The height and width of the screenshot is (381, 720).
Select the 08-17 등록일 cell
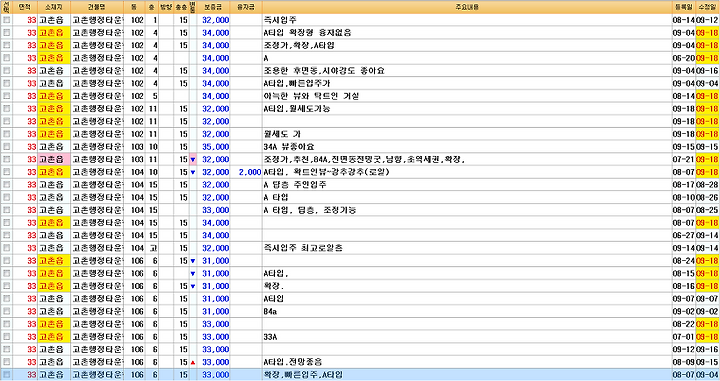[684, 185]
